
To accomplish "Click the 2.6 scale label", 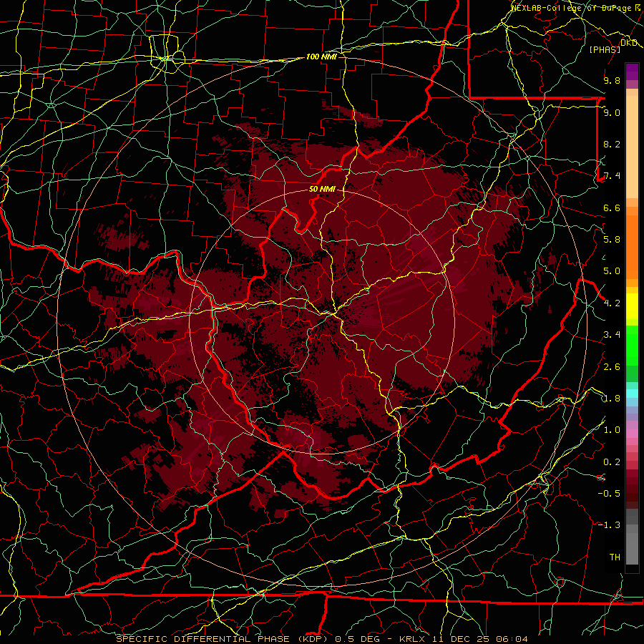I will coord(612,367).
